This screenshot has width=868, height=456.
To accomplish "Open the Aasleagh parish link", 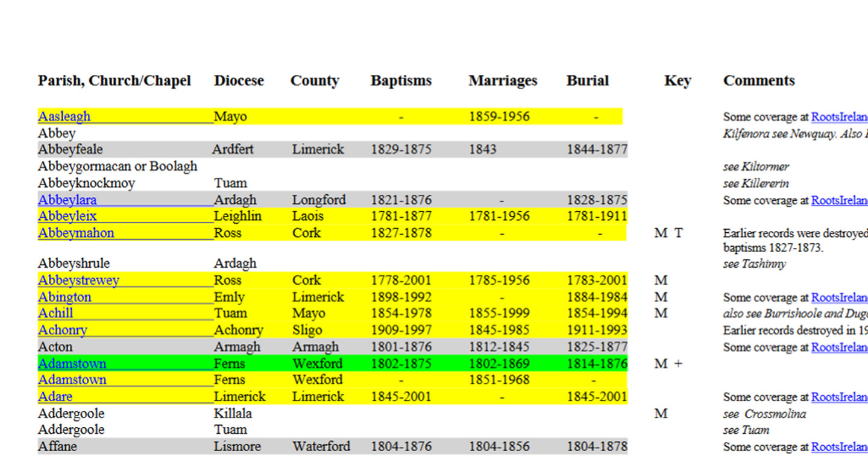I will (64, 116).
